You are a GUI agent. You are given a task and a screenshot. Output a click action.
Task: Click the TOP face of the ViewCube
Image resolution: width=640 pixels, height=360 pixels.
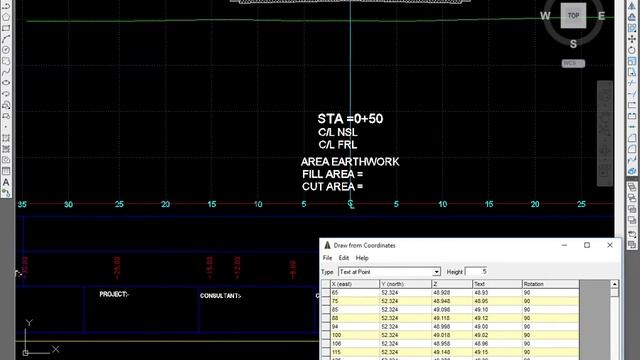tap(573, 16)
